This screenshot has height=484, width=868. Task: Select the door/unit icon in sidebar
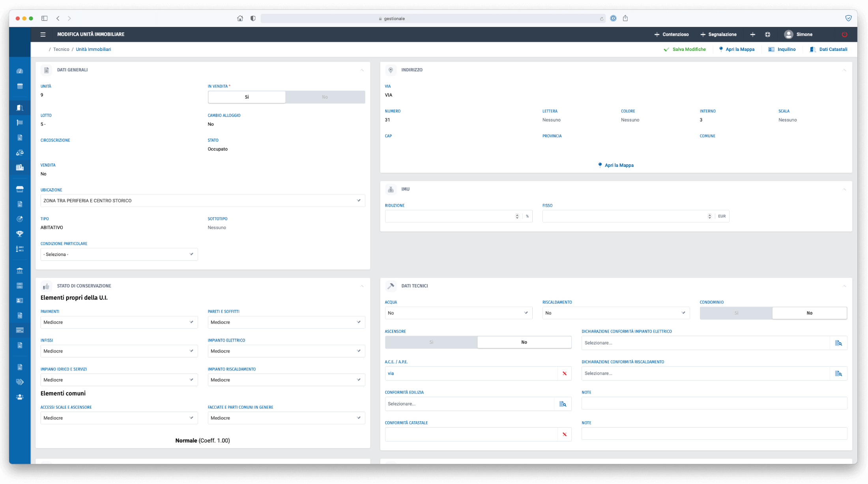(x=20, y=107)
